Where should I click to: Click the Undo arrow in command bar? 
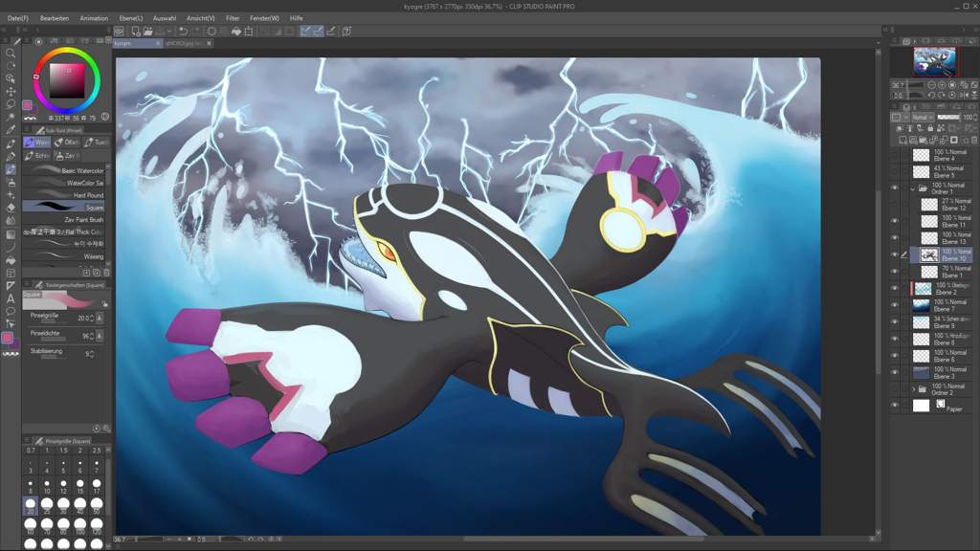(x=183, y=32)
